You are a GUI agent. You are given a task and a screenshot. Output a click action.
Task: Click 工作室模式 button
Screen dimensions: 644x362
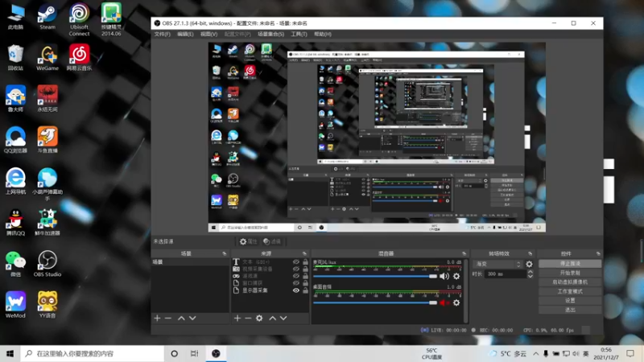(x=570, y=291)
